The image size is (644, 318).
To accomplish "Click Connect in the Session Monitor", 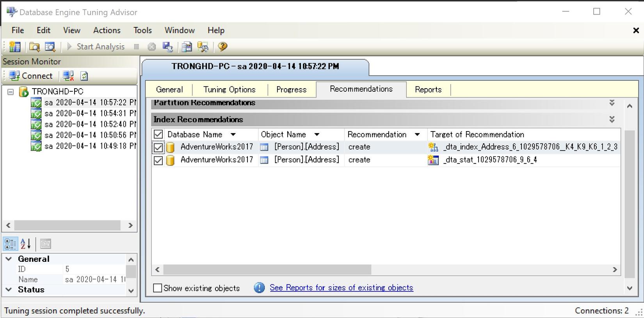I will [x=31, y=76].
